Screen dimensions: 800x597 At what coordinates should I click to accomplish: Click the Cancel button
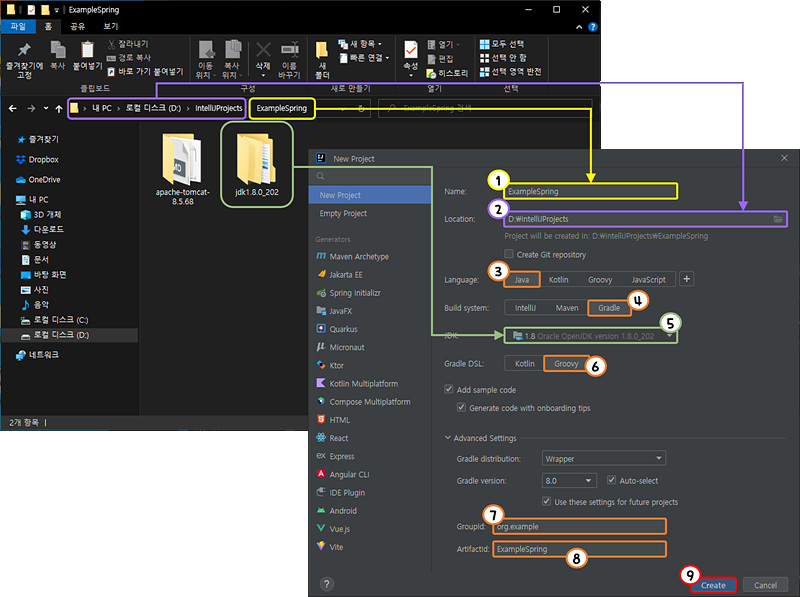point(765,585)
